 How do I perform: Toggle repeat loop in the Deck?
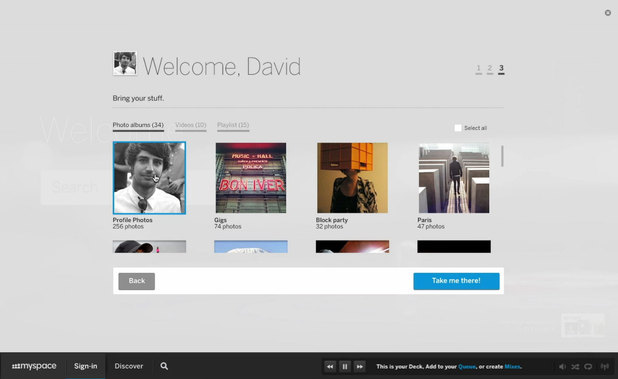pos(588,367)
